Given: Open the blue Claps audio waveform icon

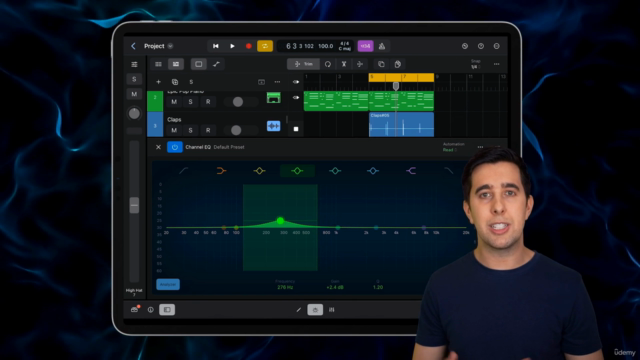Looking at the screenshot, I should (273, 126).
